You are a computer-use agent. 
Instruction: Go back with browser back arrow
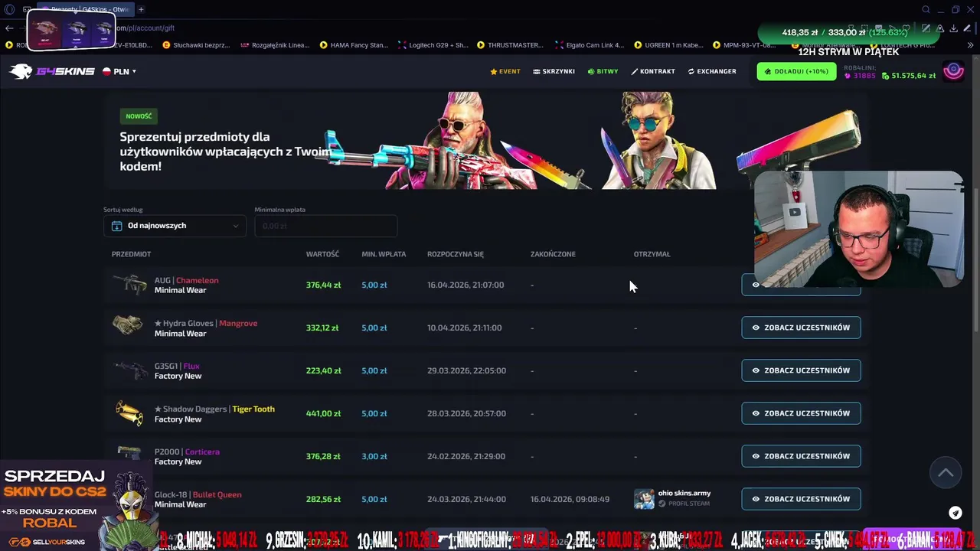coord(9,28)
